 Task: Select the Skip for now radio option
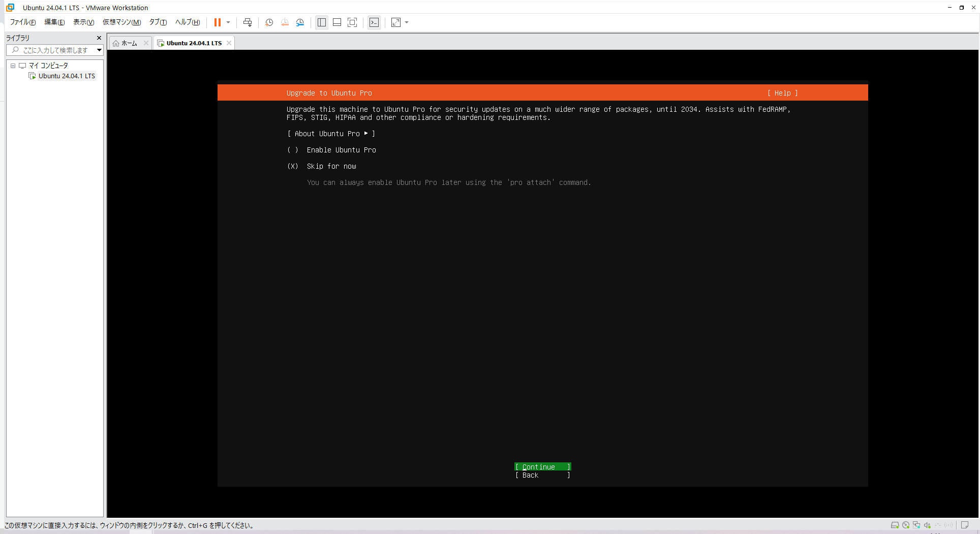click(x=322, y=166)
